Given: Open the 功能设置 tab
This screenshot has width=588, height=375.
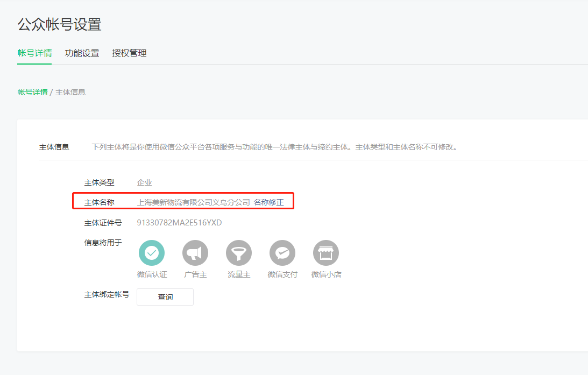Looking at the screenshot, I should (82, 53).
